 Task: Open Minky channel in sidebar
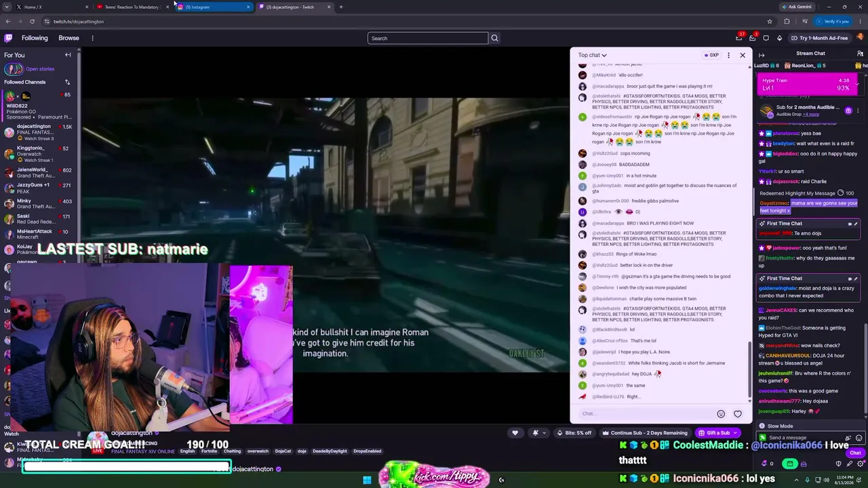[x=39, y=203]
